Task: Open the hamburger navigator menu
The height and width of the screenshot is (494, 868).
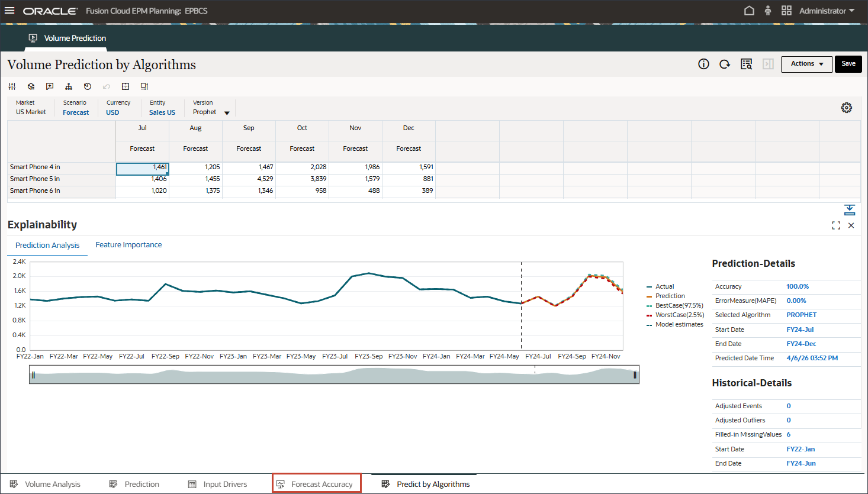Action: (x=9, y=11)
